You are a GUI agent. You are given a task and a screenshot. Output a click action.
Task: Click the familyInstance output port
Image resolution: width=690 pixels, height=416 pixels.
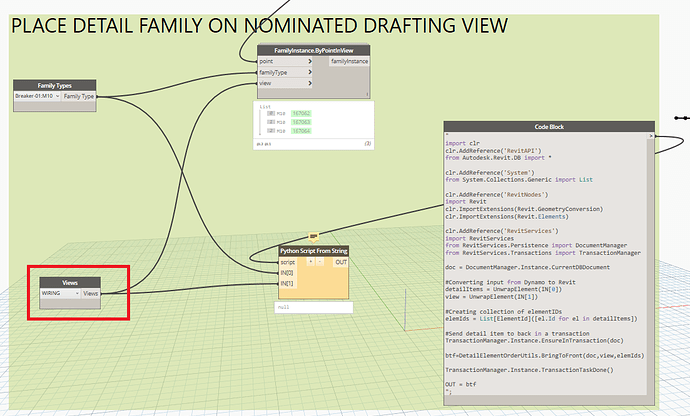[349, 61]
